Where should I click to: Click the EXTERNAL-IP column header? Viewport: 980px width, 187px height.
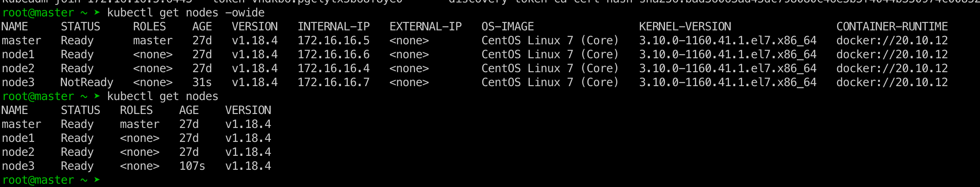tap(426, 27)
